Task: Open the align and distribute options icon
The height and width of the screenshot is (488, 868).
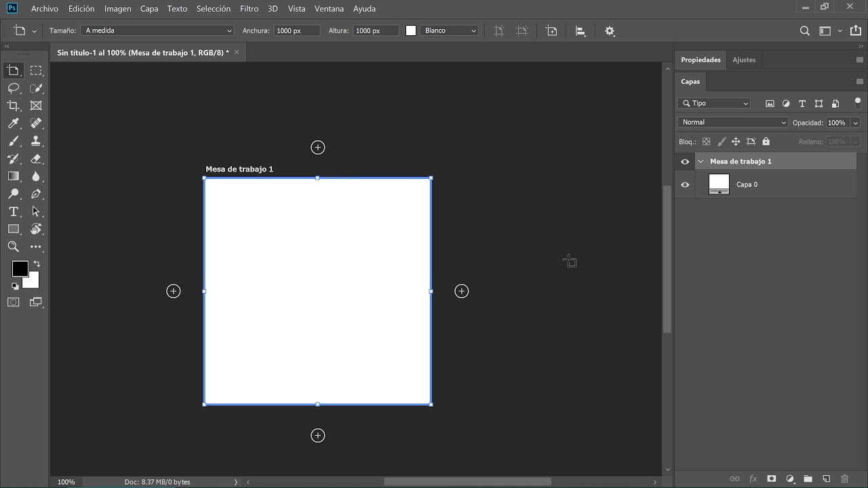Action: pyautogui.click(x=580, y=30)
